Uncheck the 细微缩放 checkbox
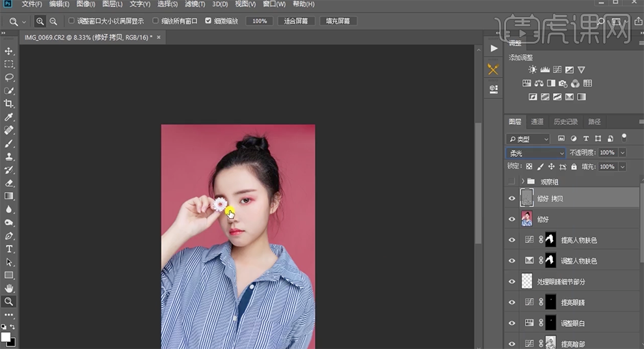The image size is (644, 349). (208, 21)
